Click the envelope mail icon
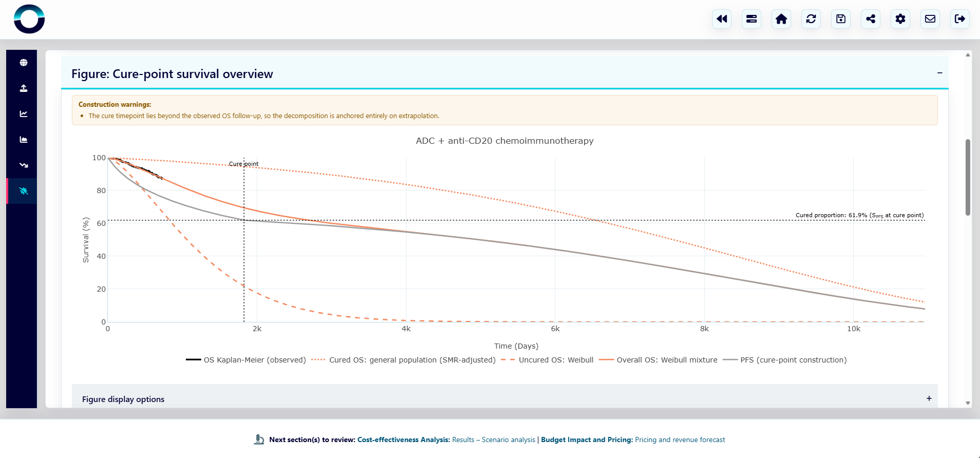The image size is (980, 458). tap(930, 19)
